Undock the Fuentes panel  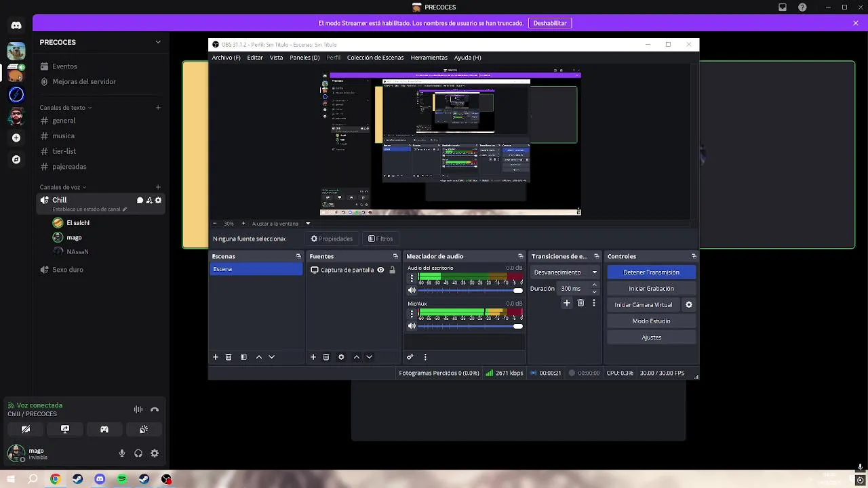(395, 256)
